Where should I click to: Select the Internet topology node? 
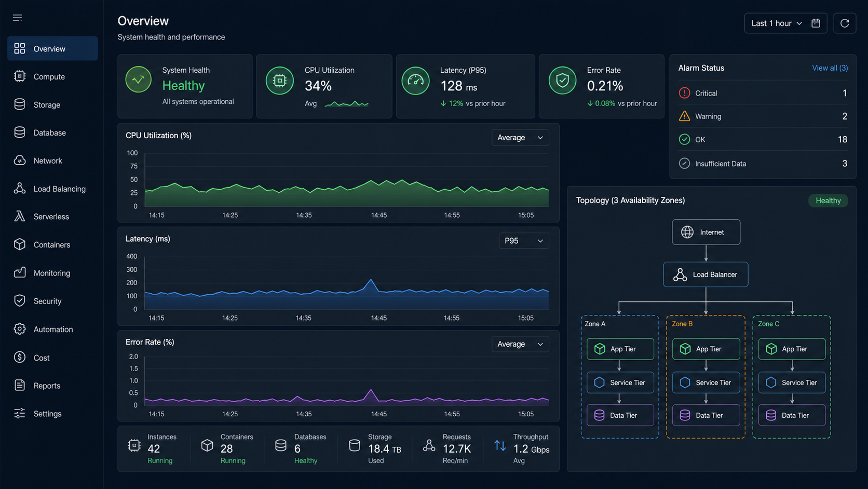tap(706, 232)
